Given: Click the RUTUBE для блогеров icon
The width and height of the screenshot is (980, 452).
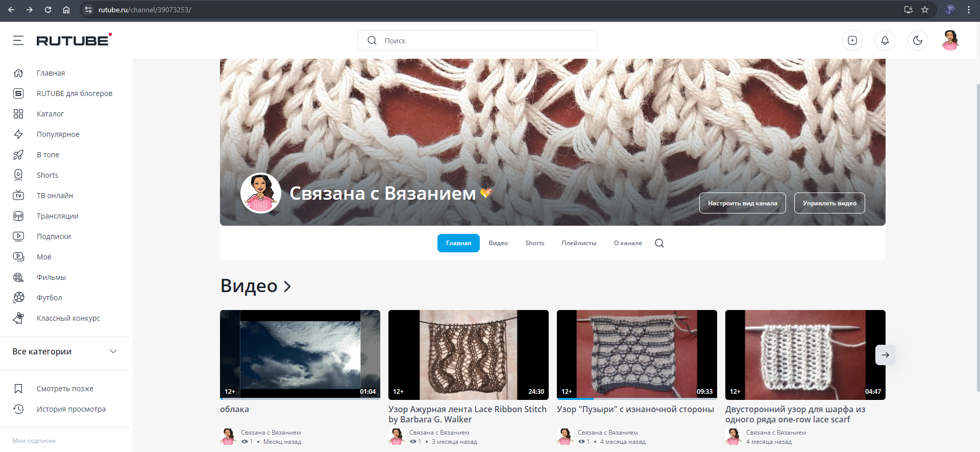Looking at the screenshot, I should tap(18, 93).
